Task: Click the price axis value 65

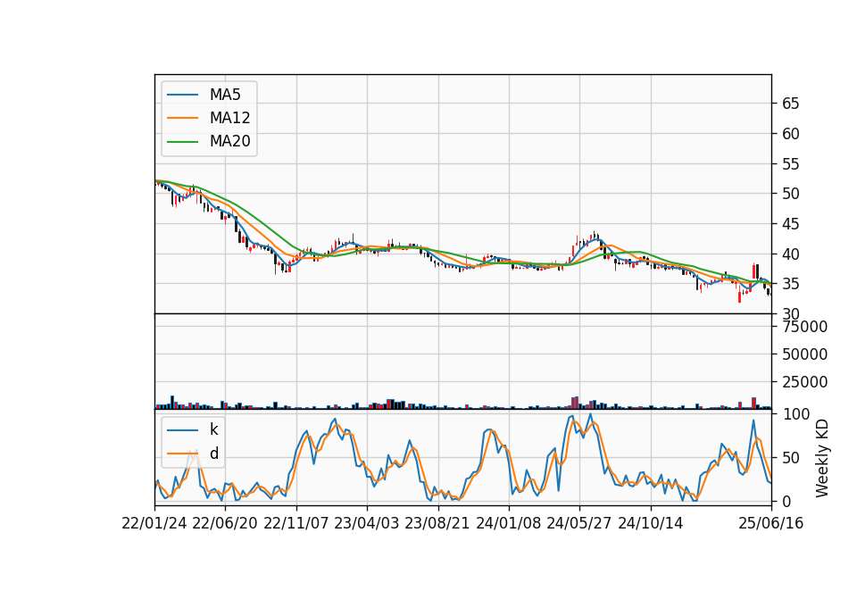Action: 790,104
